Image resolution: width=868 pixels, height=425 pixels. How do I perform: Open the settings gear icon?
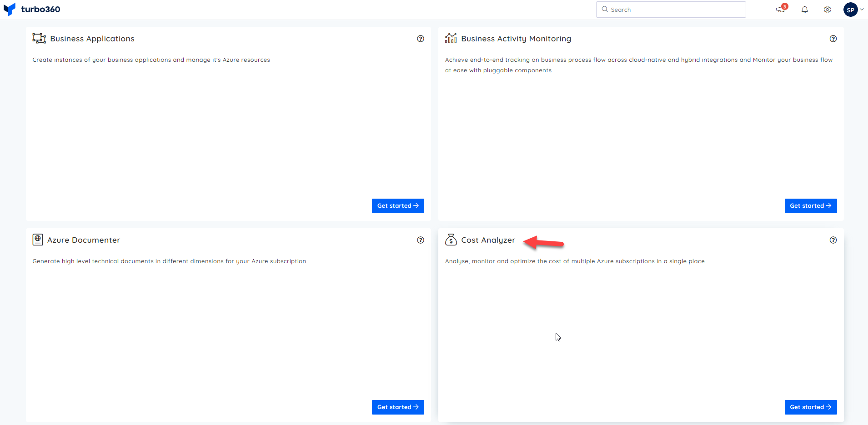click(x=827, y=10)
